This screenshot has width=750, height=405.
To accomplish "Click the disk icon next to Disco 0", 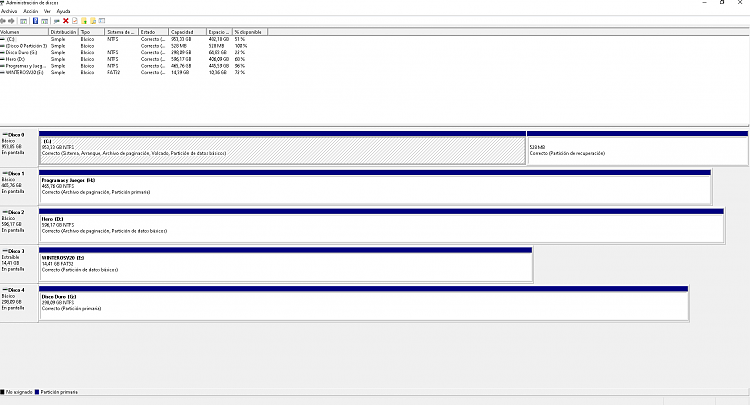I will (x=5, y=135).
